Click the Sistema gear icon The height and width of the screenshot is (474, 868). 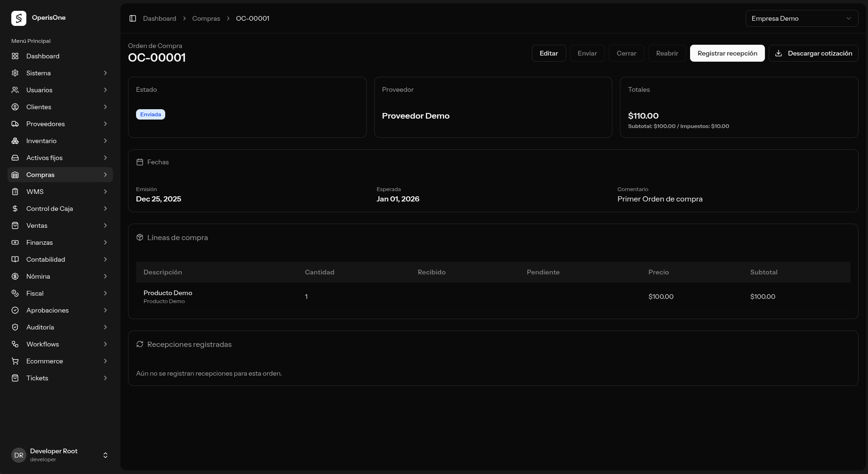click(x=15, y=73)
